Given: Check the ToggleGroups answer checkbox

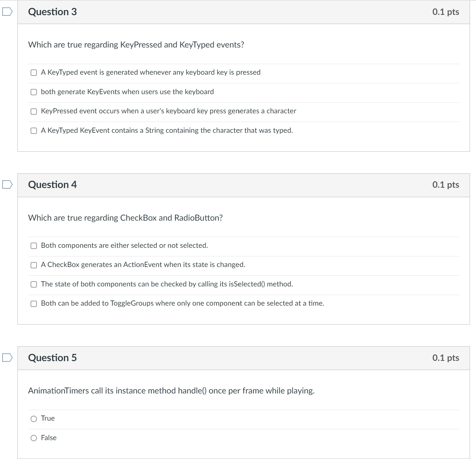Looking at the screenshot, I should pos(34,304).
